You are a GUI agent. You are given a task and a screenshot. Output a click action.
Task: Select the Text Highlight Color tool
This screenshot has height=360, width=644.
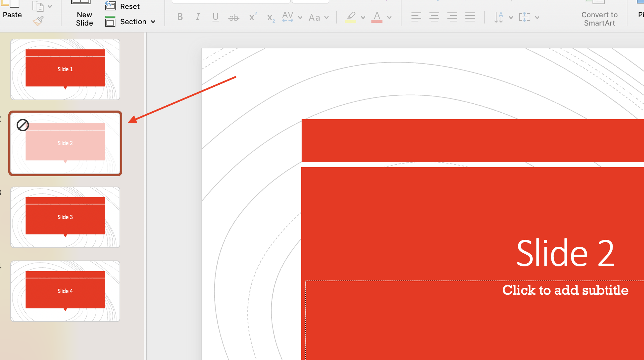(350, 17)
